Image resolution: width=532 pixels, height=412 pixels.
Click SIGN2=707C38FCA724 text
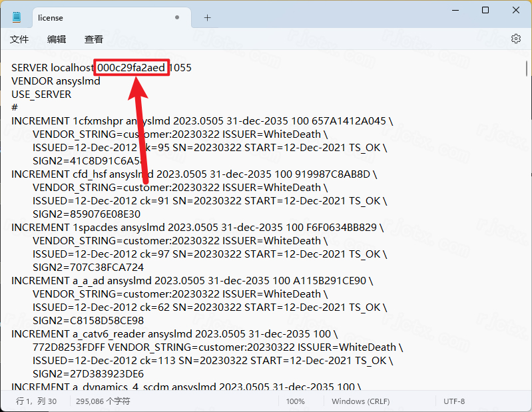point(88,267)
